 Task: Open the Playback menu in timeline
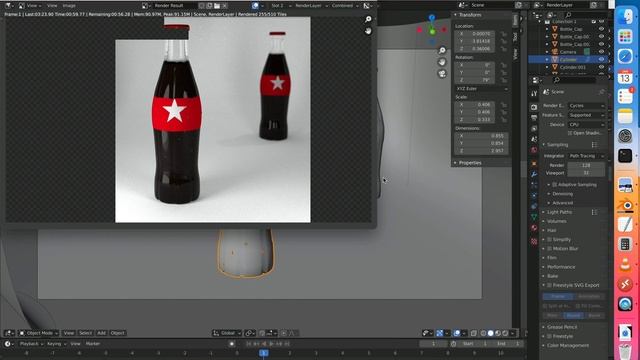point(31,344)
